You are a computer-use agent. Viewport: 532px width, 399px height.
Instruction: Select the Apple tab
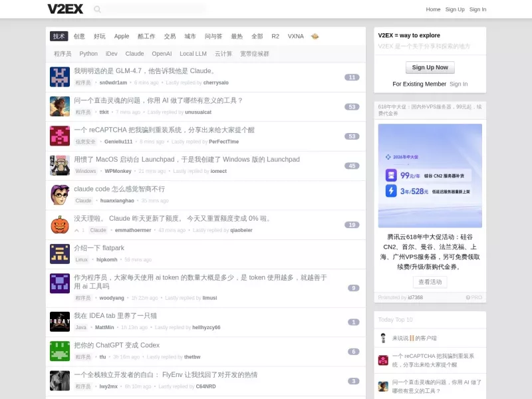(x=122, y=37)
